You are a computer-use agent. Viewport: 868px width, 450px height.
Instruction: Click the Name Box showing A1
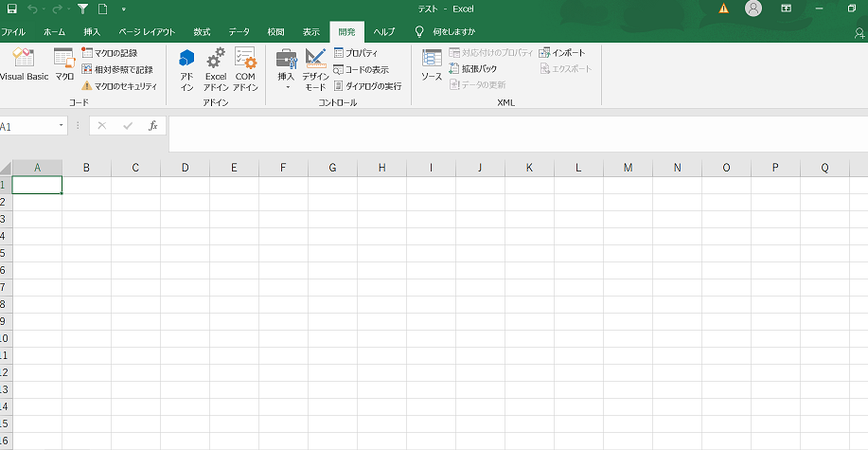click(27, 126)
